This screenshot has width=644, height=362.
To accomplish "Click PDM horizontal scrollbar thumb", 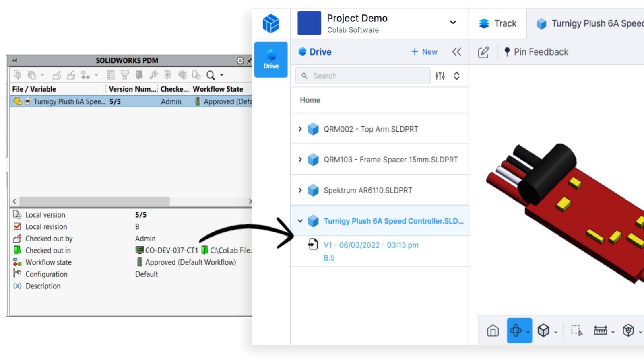I will click(95, 201).
